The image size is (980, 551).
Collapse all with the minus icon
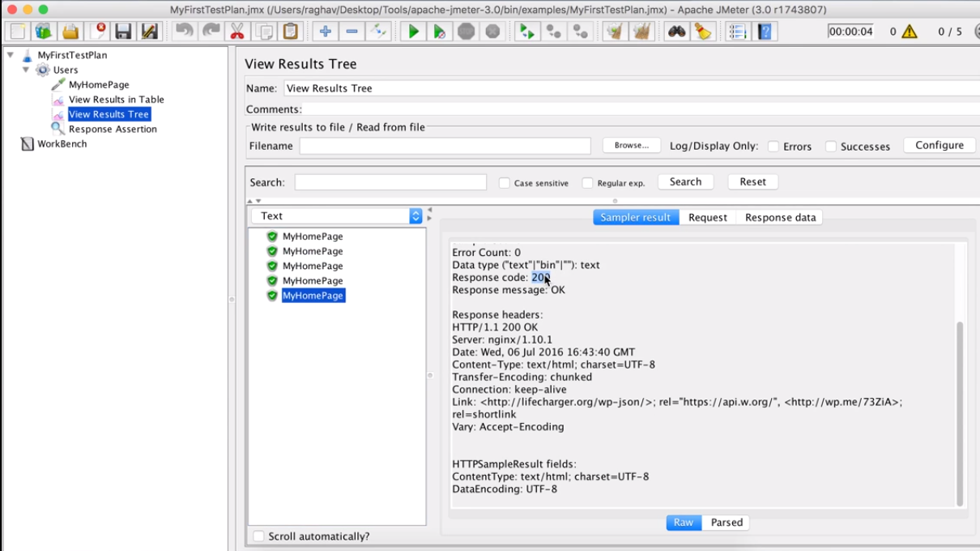click(352, 32)
